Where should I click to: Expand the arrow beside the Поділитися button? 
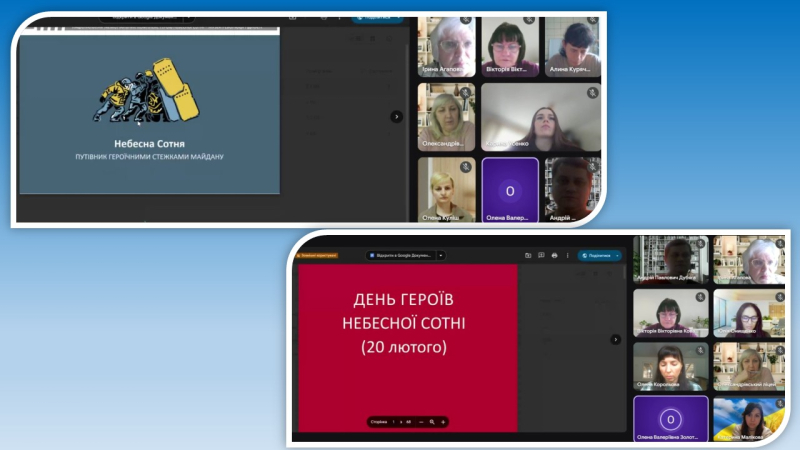(617, 255)
